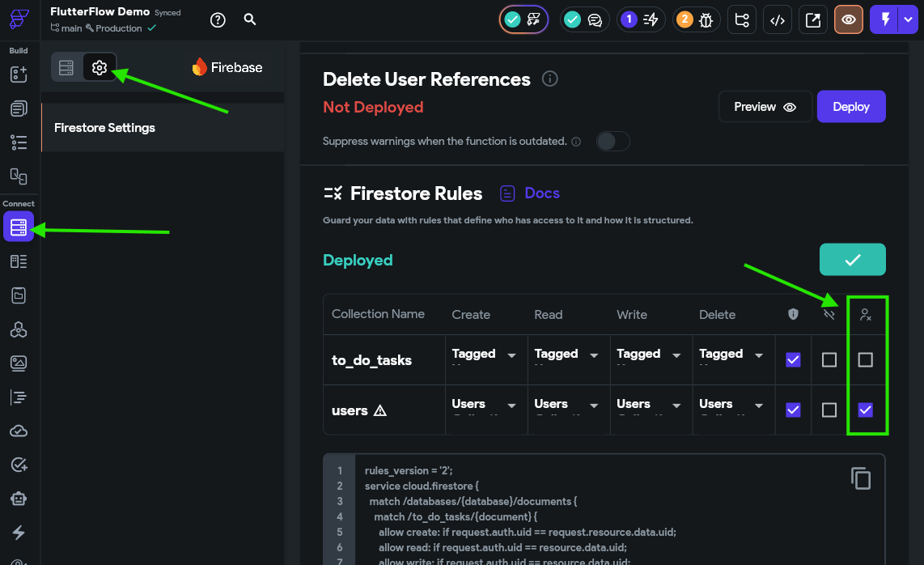The height and width of the screenshot is (565, 924).
Task: Select Firestore Settings menu item
Action: 163,128
